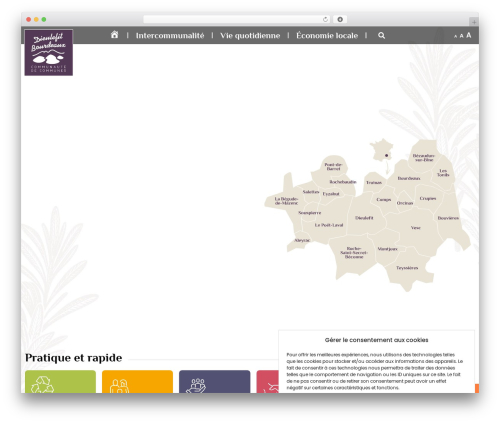Select Salettes on the map
Screen dimensions: 500x423
point(311,192)
